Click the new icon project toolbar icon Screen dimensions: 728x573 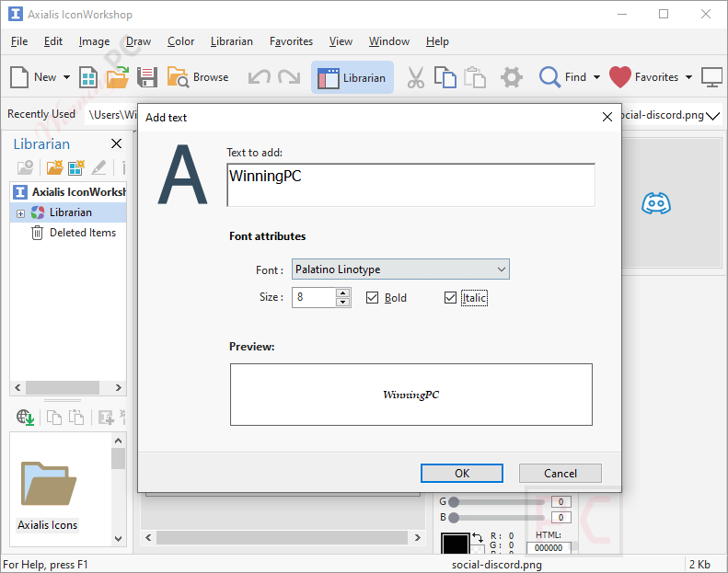(x=87, y=77)
